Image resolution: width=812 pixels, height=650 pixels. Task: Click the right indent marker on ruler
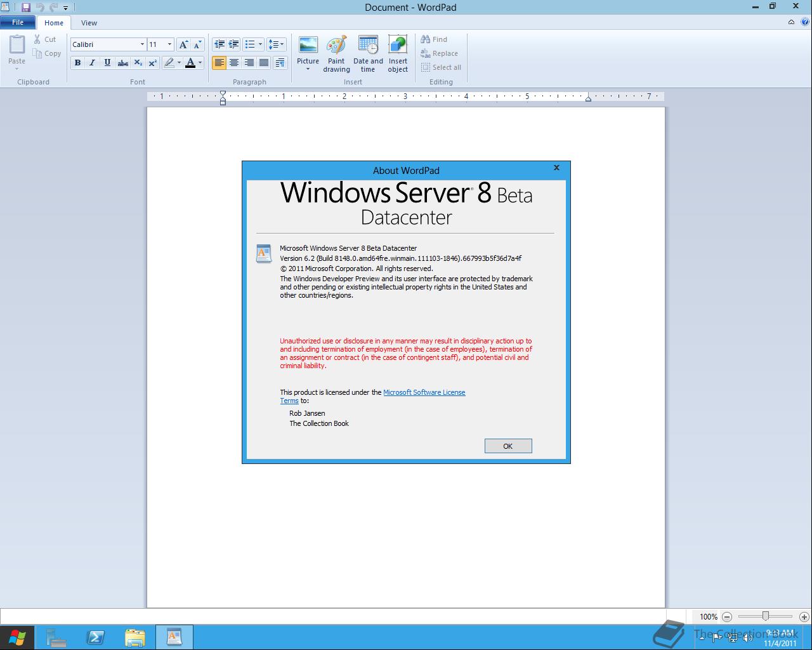click(x=588, y=98)
